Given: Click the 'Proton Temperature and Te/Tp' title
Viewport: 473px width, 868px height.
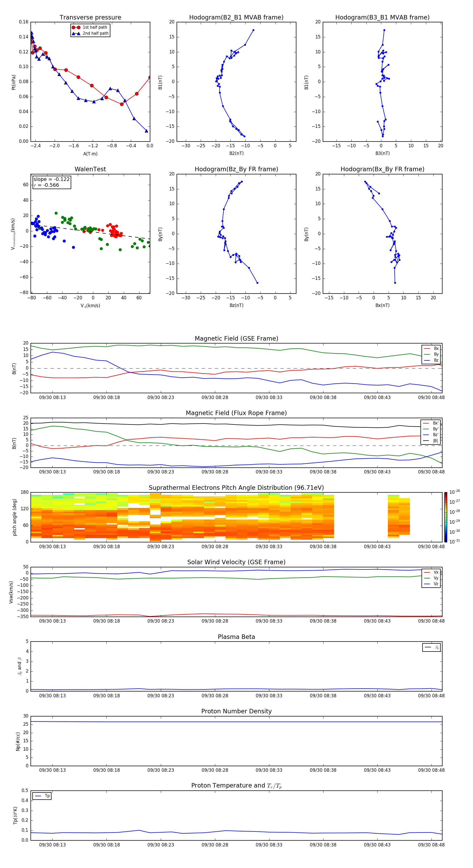Looking at the screenshot, I should coord(236,786).
